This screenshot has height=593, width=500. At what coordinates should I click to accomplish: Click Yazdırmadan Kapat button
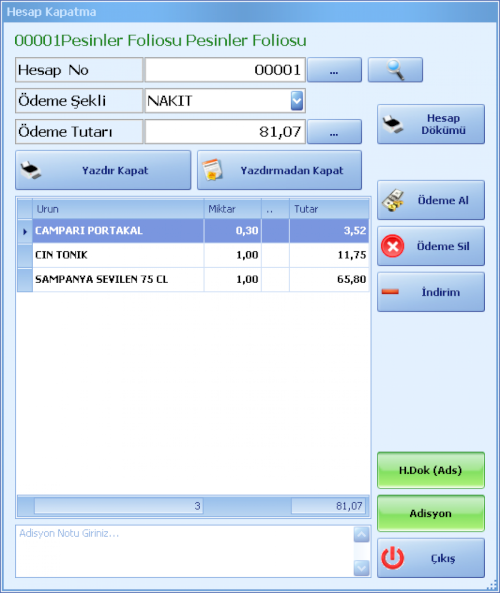(280, 170)
